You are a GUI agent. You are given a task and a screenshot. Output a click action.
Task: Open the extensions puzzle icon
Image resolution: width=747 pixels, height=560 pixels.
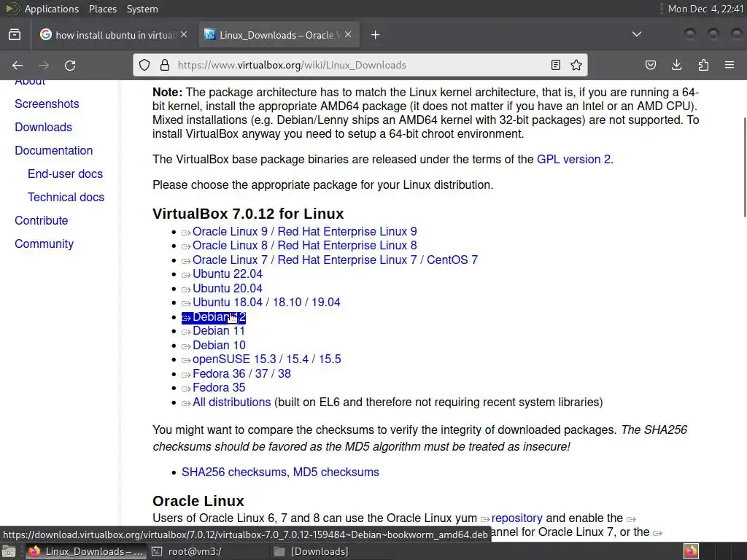click(x=703, y=65)
